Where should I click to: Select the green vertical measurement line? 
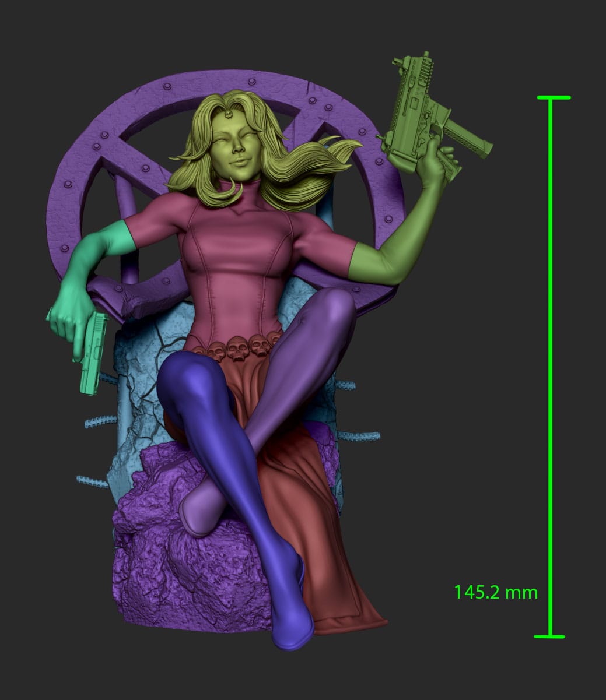pos(550,350)
